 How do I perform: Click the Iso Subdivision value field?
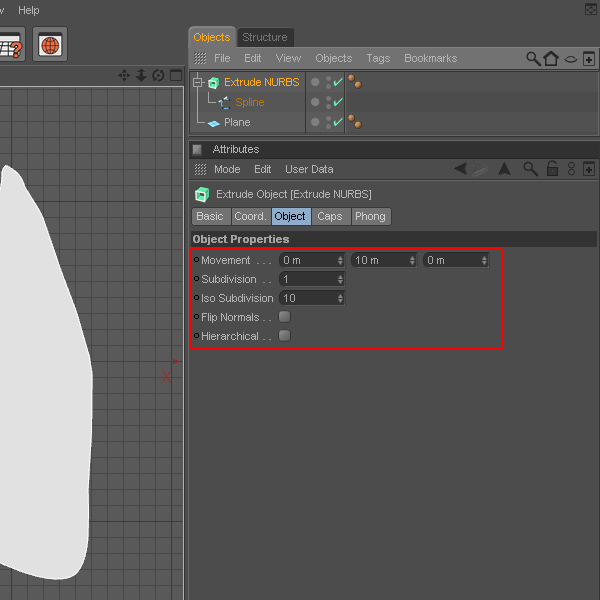pos(312,298)
